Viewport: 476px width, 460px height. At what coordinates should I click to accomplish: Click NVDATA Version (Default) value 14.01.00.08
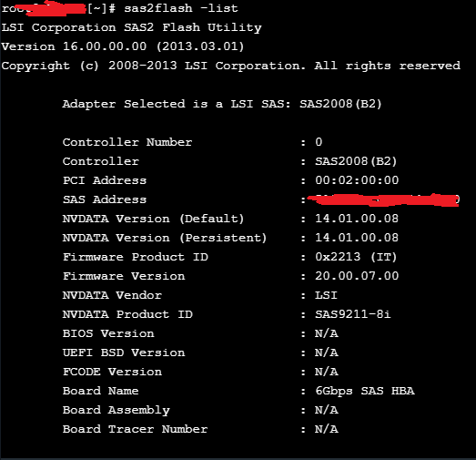click(x=357, y=219)
